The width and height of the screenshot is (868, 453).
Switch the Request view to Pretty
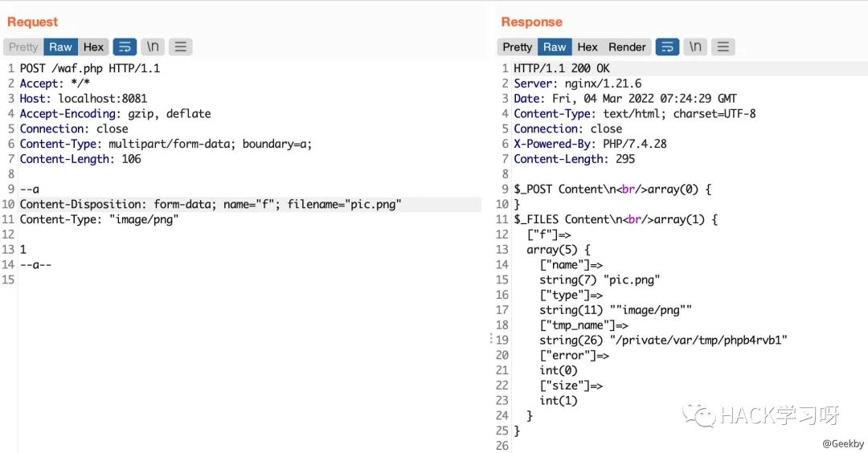click(x=23, y=47)
